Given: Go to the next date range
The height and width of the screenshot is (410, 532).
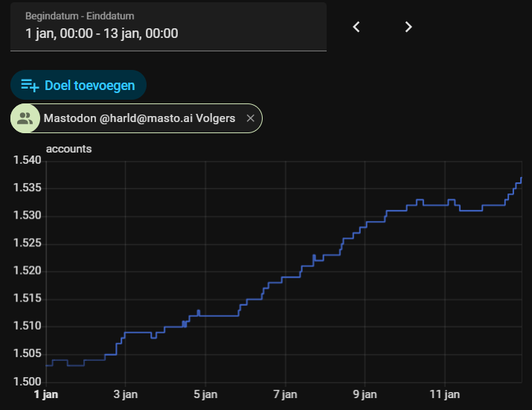Looking at the screenshot, I should point(408,27).
